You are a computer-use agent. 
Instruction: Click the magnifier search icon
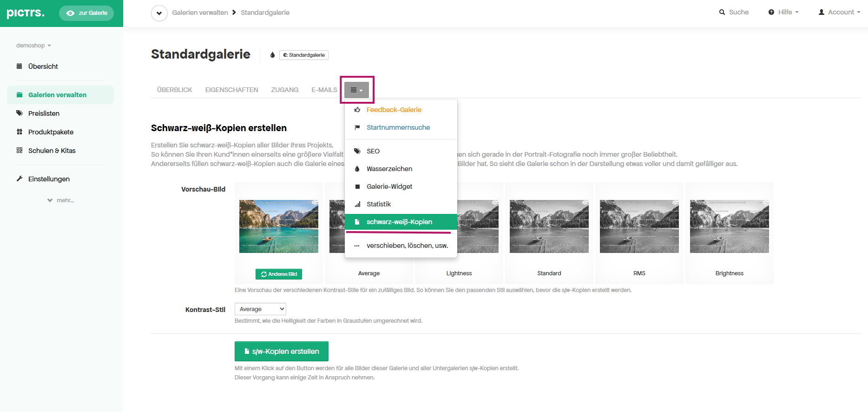[722, 12]
